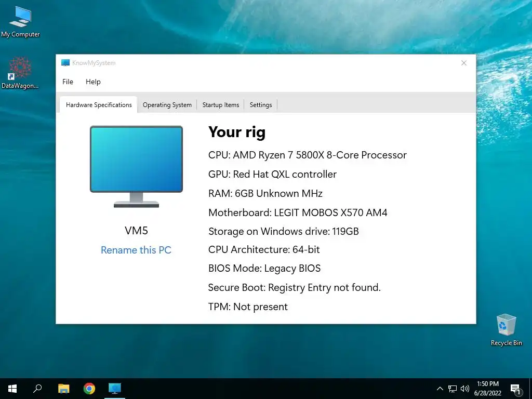
Task: Click BIOS Mode: Legacy BIOS line
Action: point(264,269)
